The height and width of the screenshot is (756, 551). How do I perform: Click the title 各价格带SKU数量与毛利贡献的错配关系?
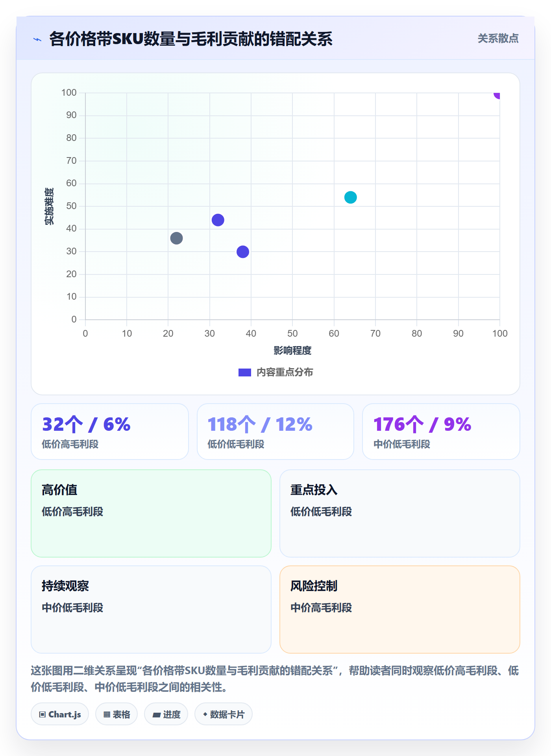pyautogui.click(x=191, y=39)
